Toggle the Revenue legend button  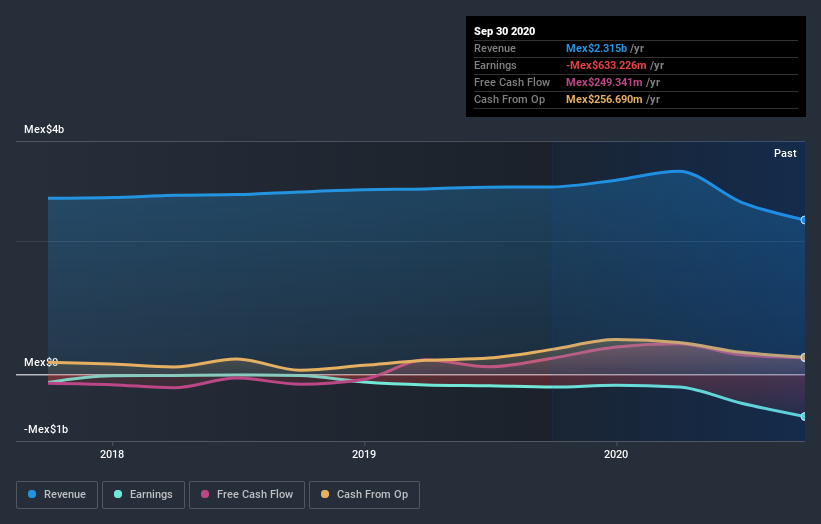[57, 495]
